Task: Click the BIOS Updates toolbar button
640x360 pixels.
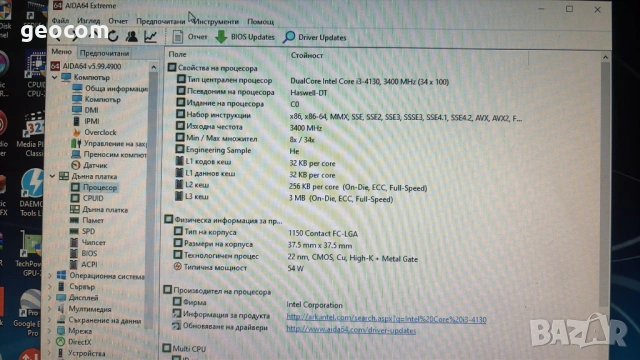Action: pyautogui.click(x=245, y=37)
